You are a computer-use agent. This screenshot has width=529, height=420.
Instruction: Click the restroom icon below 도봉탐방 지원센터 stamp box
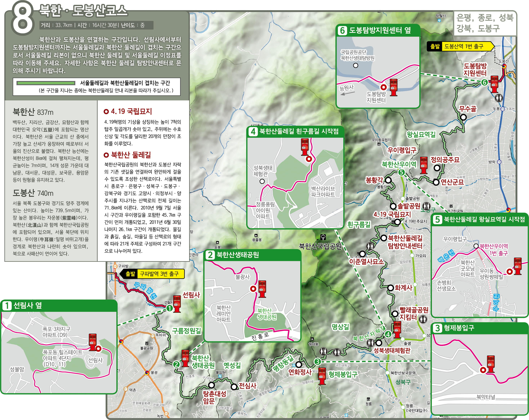[x=499, y=98]
